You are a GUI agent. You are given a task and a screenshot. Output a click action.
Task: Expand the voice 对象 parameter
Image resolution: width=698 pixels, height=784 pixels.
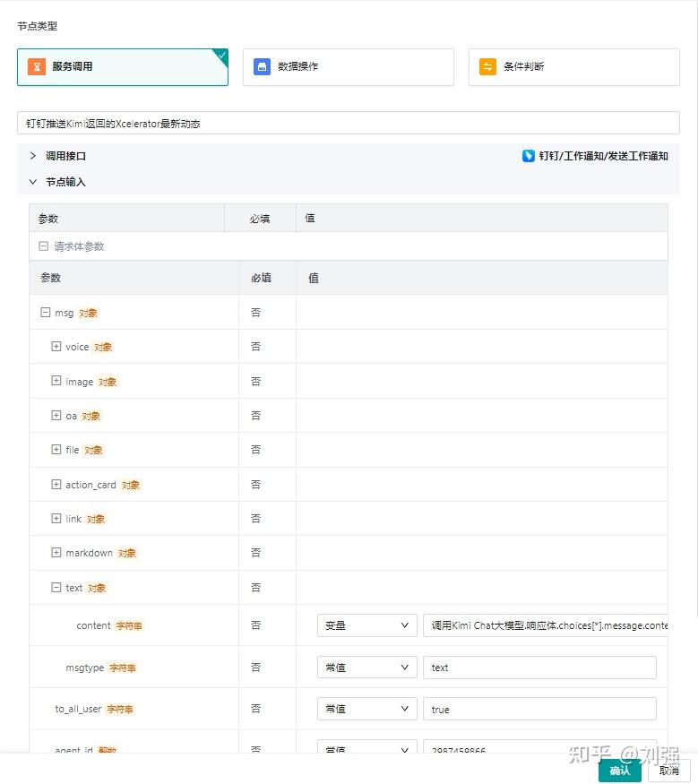click(56, 346)
